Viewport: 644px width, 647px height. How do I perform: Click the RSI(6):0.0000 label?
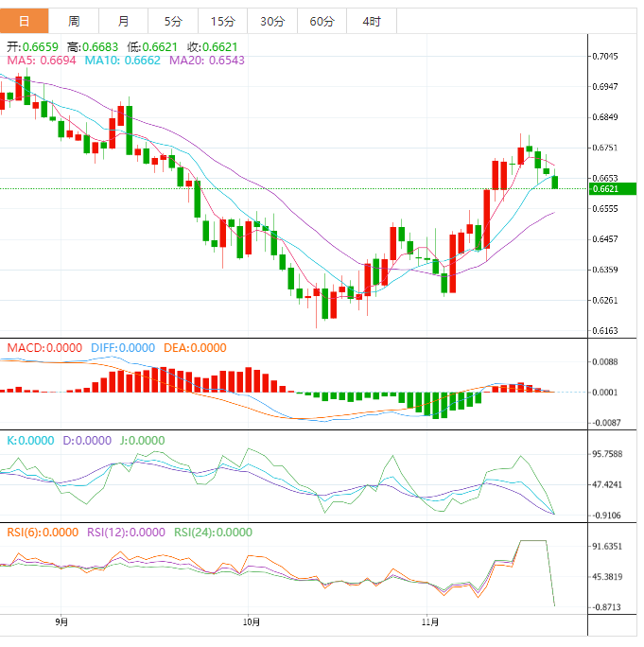[x=43, y=532]
